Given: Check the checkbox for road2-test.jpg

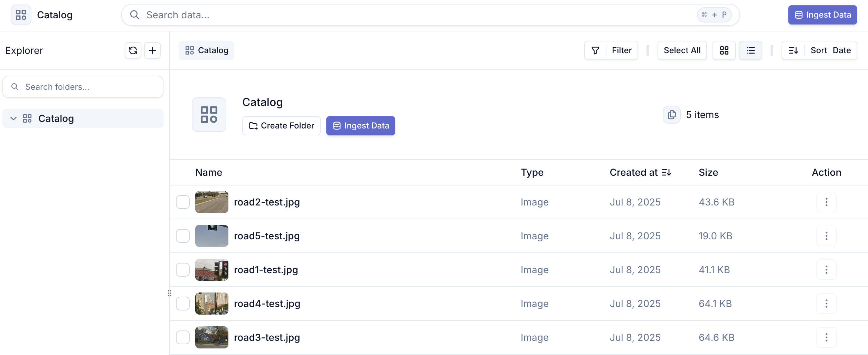Looking at the screenshot, I should [x=183, y=202].
